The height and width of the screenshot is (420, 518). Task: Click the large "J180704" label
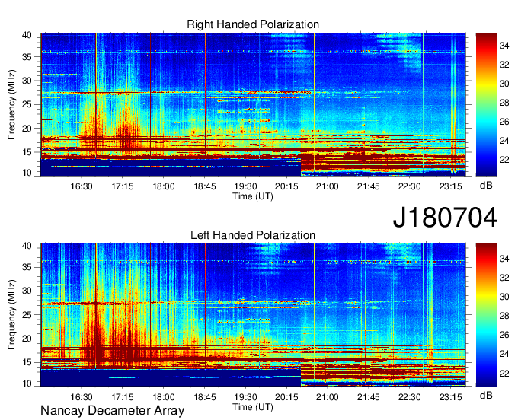tap(445, 218)
